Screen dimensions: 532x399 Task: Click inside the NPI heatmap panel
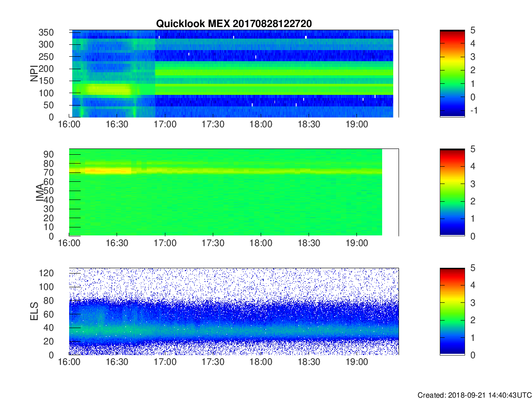[x=234, y=74]
